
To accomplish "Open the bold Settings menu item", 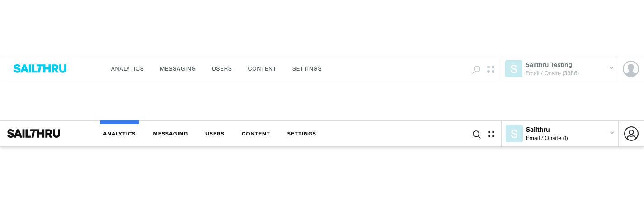I will pos(301,134).
